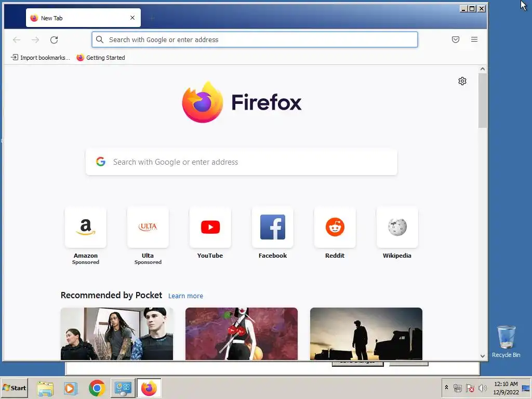
Task: Click the Show Desktop taskbar icon
Action: (x=526, y=388)
